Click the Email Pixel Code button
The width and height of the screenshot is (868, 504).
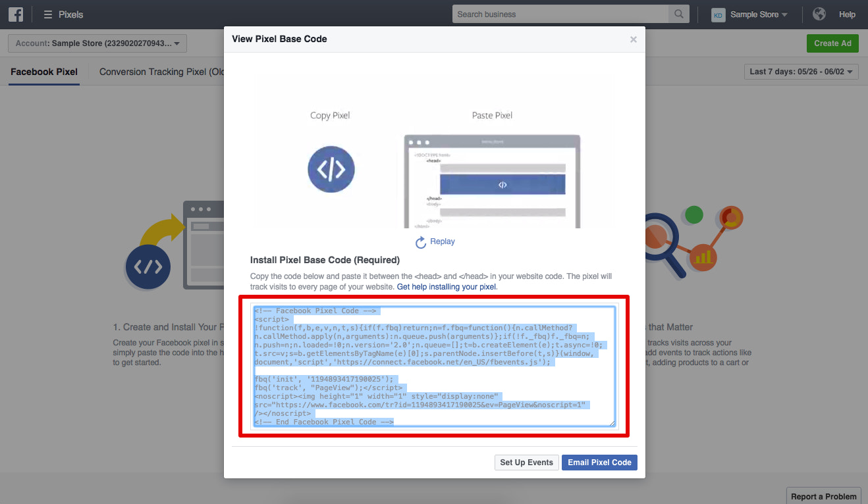pos(599,462)
